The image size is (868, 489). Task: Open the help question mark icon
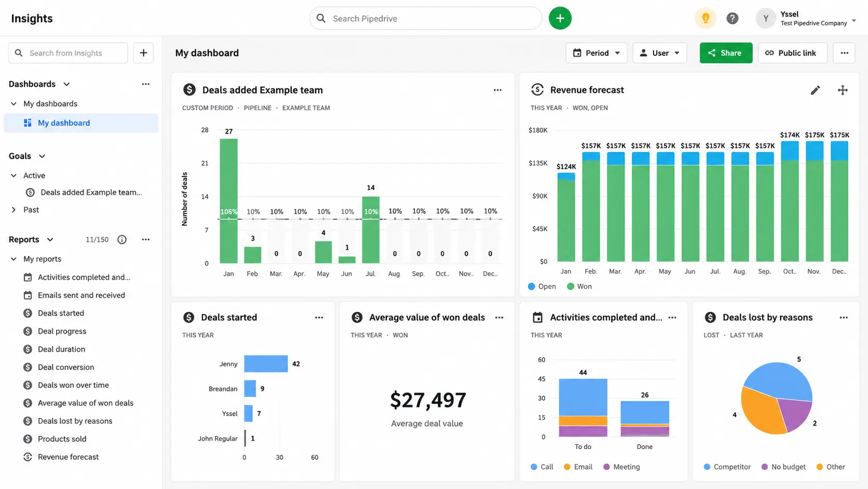coord(732,18)
